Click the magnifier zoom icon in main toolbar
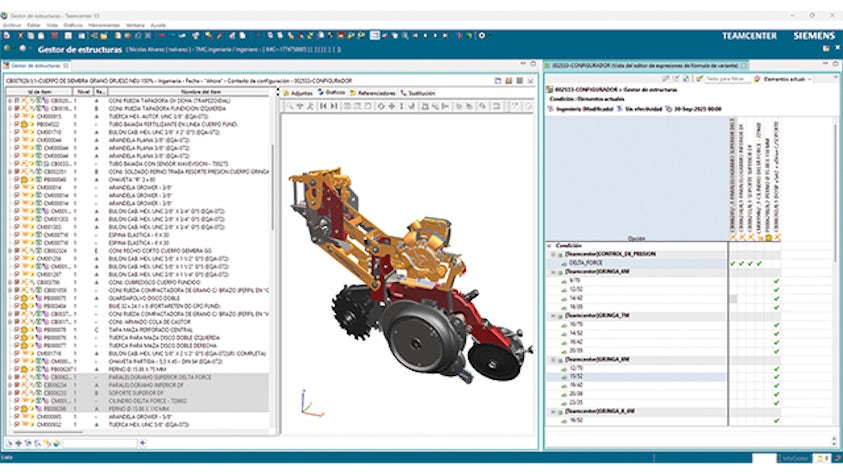This screenshot has height=474, width=843. coord(405,35)
